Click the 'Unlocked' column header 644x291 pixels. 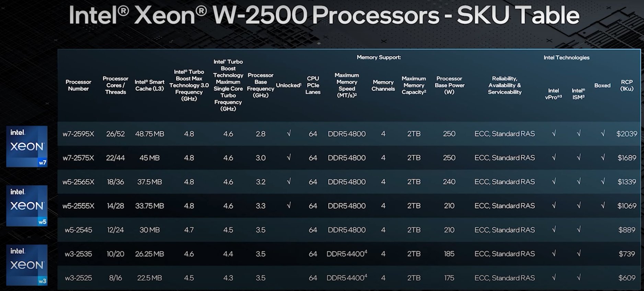(288, 85)
